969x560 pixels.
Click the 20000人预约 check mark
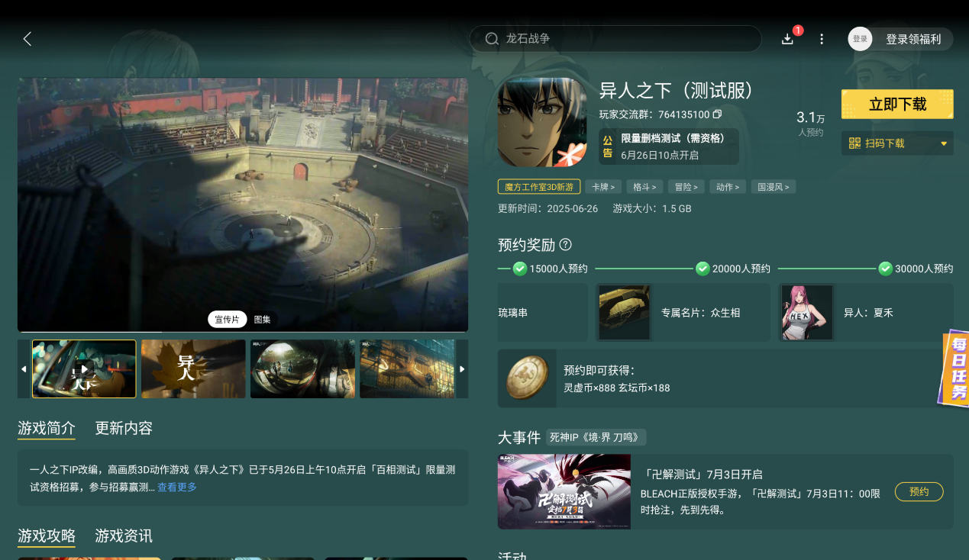[x=703, y=269]
